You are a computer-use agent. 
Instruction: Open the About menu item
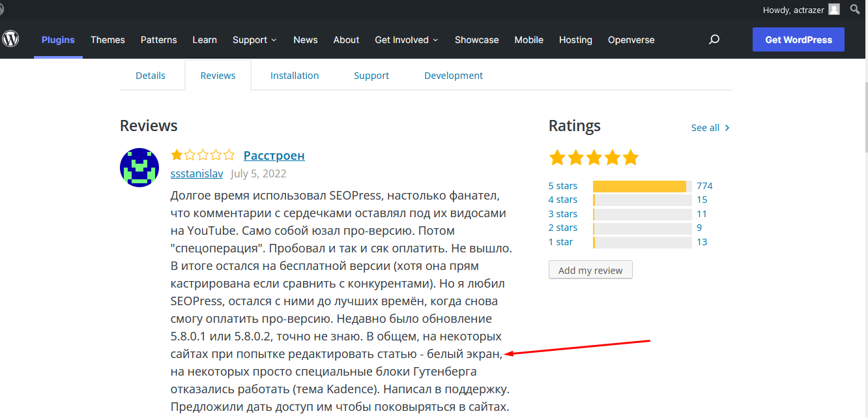click(x=346, y=40)
